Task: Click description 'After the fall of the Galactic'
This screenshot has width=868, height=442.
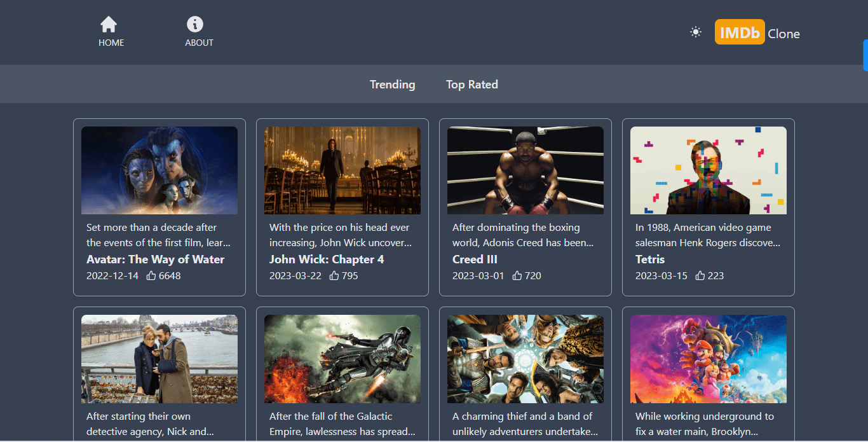Action: (x=342, y=424)
